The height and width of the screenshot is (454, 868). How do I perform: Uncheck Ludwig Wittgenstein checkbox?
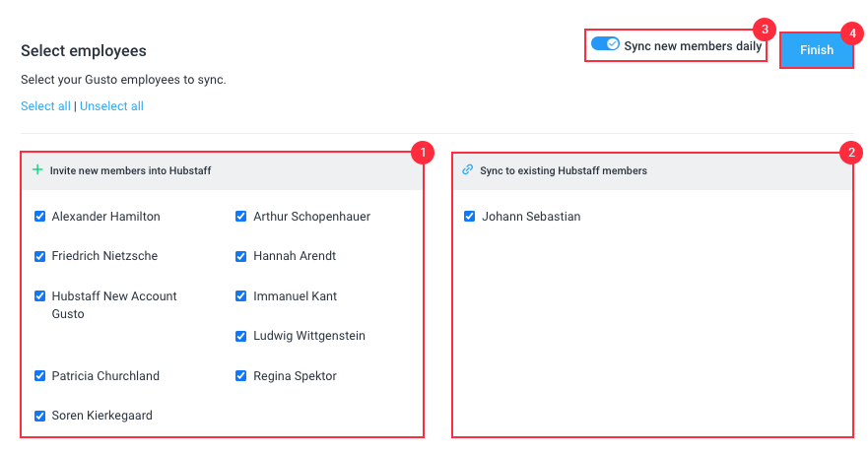[x=240, y=336]
